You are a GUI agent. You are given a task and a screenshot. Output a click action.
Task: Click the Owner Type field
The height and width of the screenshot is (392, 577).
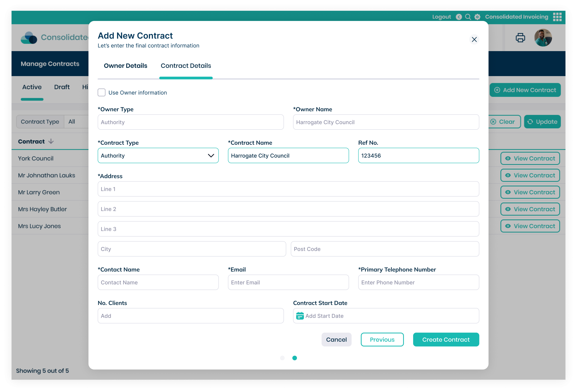coord(191,122)
